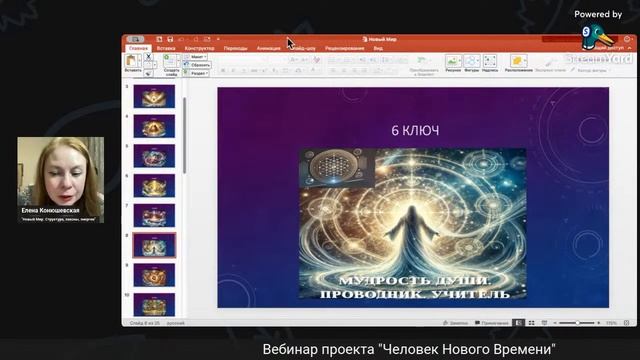The width and height of the screenshot is (640, 360).
Task: Click the Bold button in font group
Action: click(223, 71)
